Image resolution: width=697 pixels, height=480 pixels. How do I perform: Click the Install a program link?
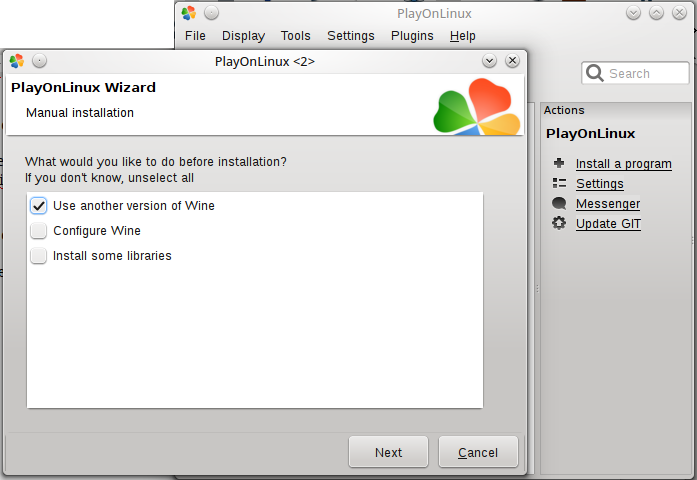click(x=624, y=164)
